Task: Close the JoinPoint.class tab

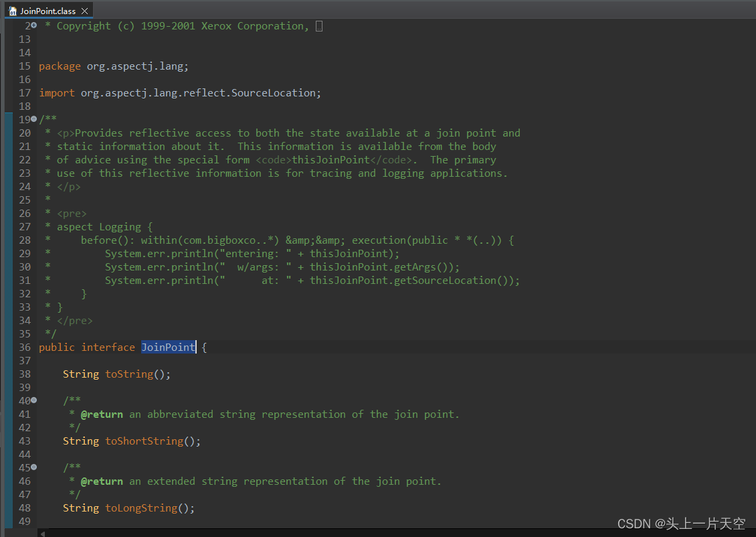Action: click(84, 11)
